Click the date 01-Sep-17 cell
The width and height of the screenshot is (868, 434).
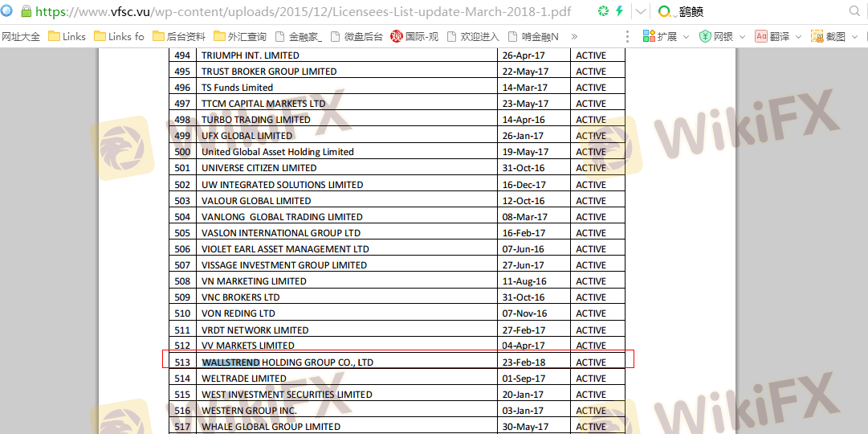(534, 379)
